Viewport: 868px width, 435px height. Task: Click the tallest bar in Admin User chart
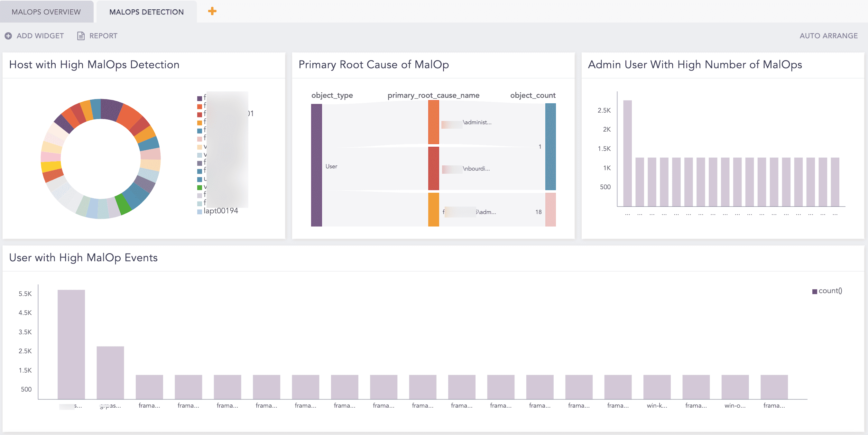point(627,153)
